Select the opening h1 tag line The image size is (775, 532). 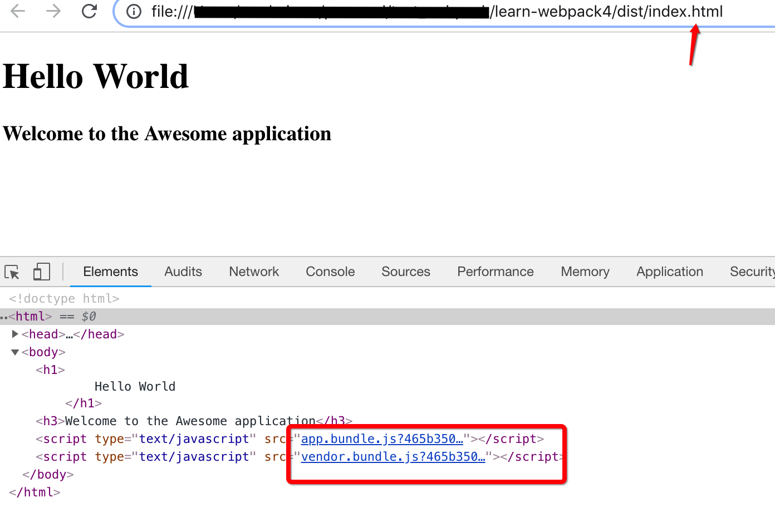click(51, 370)
